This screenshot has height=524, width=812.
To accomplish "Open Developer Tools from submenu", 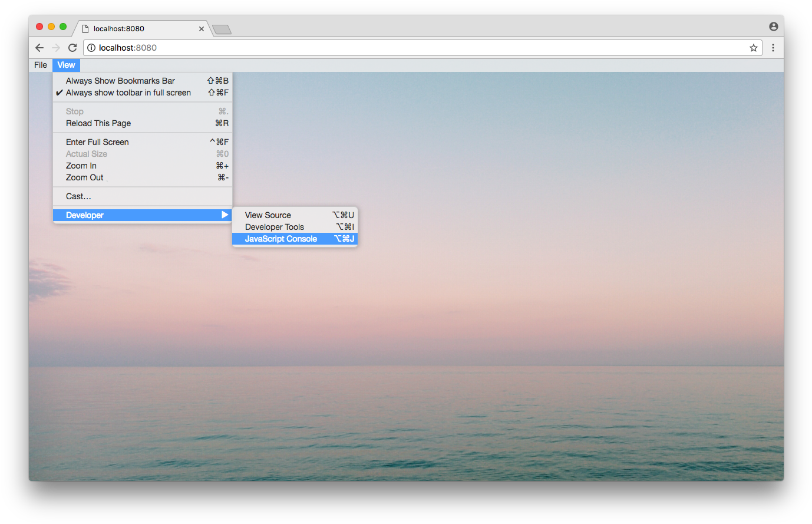I will pos(295,227).
